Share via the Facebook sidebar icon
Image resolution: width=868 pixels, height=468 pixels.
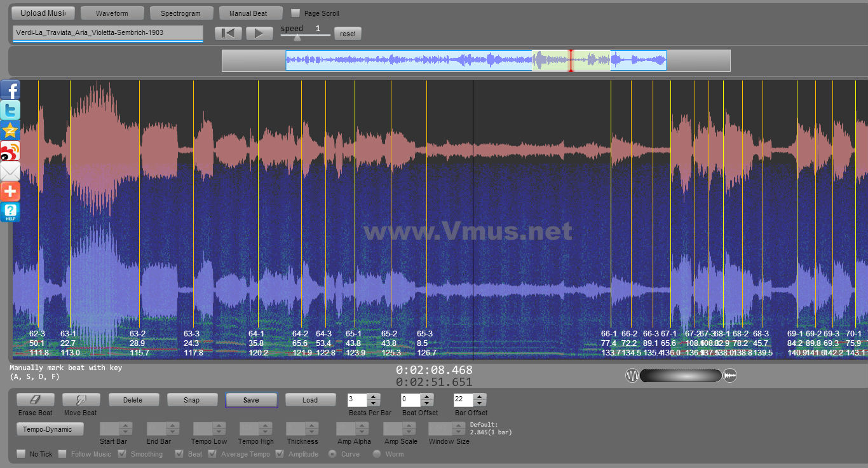click(10, 90)
